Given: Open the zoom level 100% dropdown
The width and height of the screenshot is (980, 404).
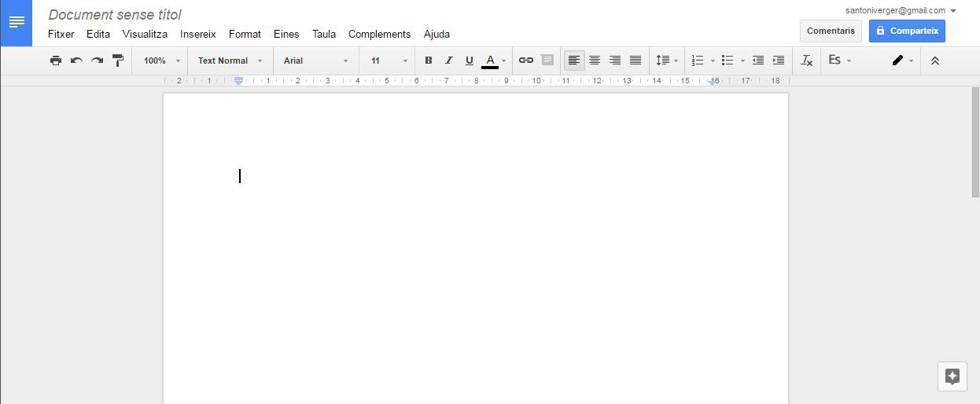Looking at the screenshot, I should pos(161,61).
